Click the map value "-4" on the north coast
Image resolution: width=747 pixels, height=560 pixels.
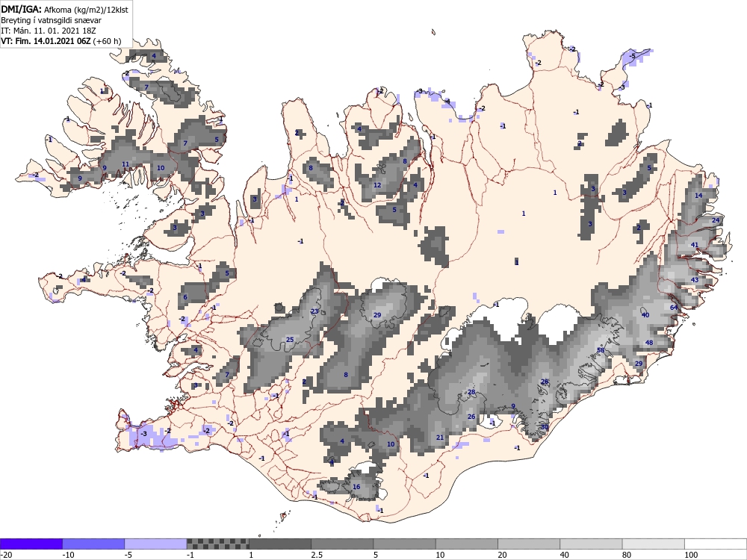[x=447, y=102]
